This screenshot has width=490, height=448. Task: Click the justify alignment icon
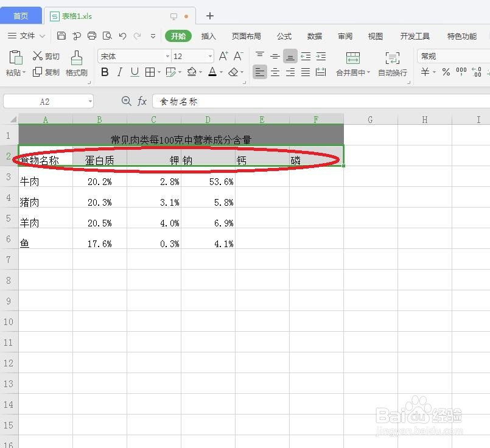pyautogui.click(x=306, y=72)
